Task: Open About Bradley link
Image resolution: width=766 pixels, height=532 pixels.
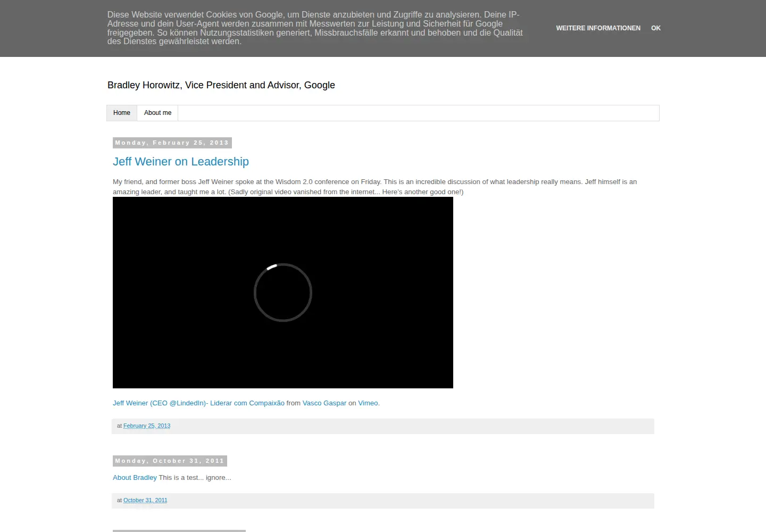Action: click(x=135, y=478)
